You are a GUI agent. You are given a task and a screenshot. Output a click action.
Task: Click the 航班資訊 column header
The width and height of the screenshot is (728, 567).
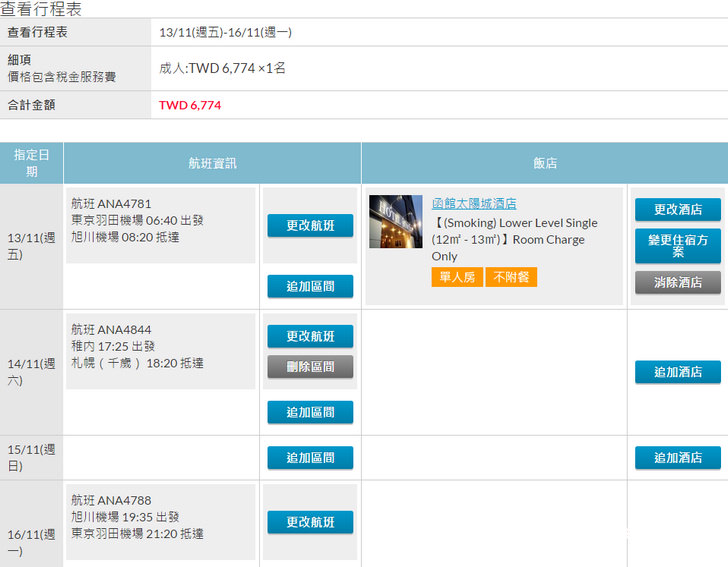click(212, 163)
